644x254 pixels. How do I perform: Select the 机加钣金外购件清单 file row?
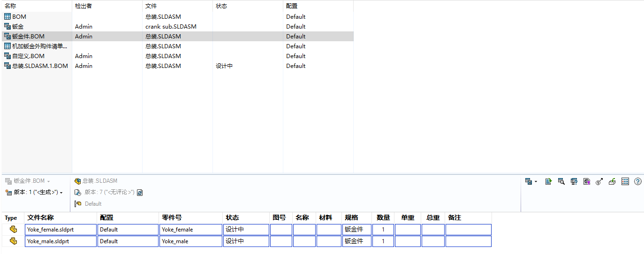point(178,46)
